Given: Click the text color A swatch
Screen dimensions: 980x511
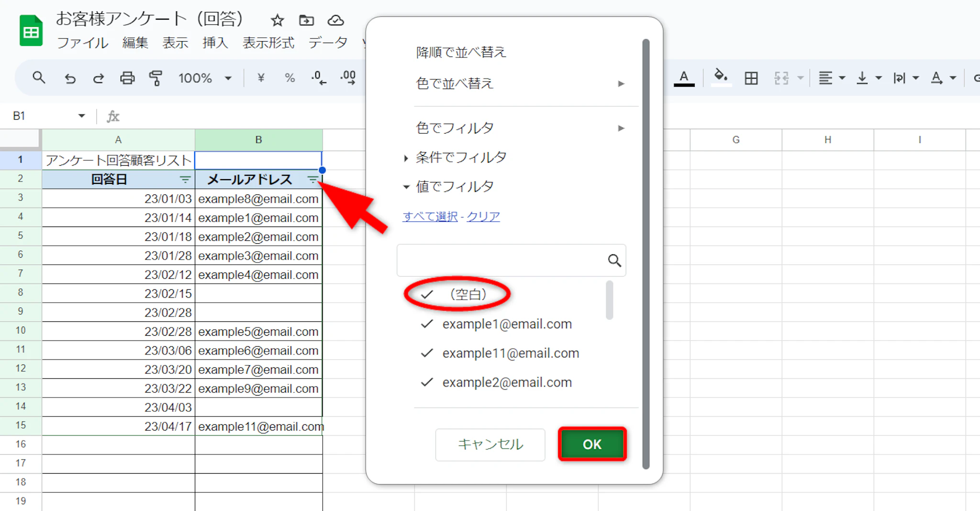Looking at the screenshot, I should (684, 78).
